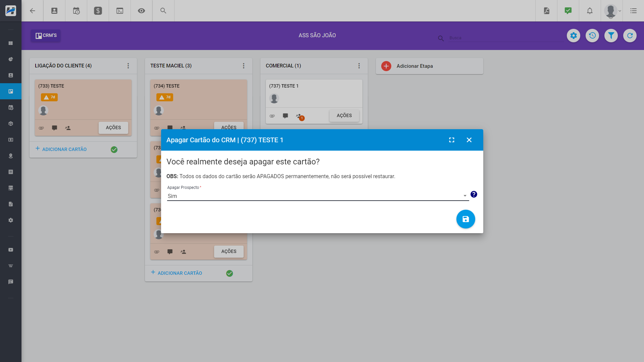Open LIGAÇÃO DO CLIENTE column options menu

[x=128, y=66]
